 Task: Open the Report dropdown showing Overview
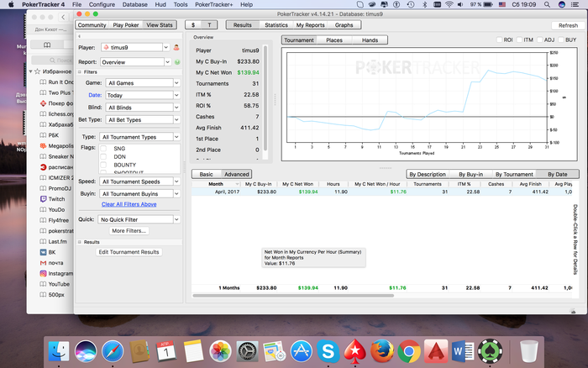pyautogui.click(x=135, y=62)
